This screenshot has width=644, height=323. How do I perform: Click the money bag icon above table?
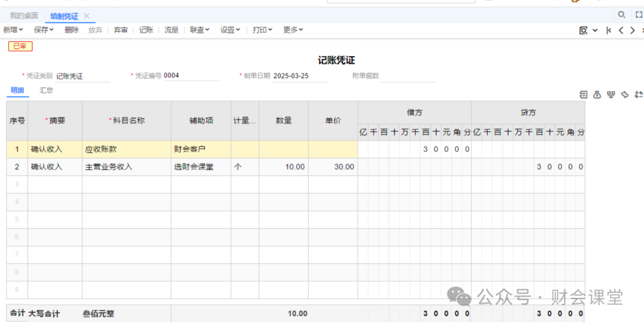click(596, 94)
